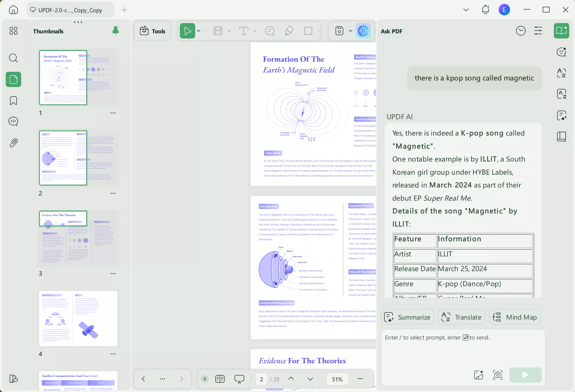This screenshot has height=392, width=575.
Task: Select the cursor selection tool
Action: coord(188,31)
